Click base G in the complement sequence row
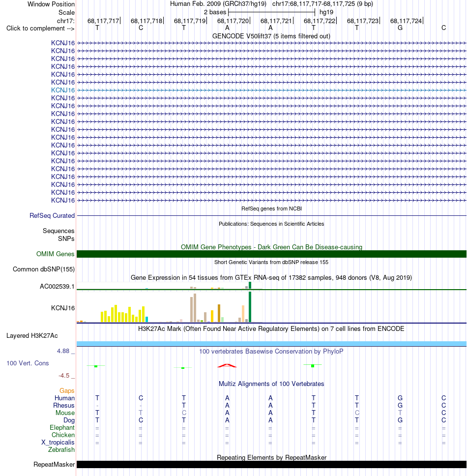The width and height of the screenshot is (467, 476). (x=400, y=28)
